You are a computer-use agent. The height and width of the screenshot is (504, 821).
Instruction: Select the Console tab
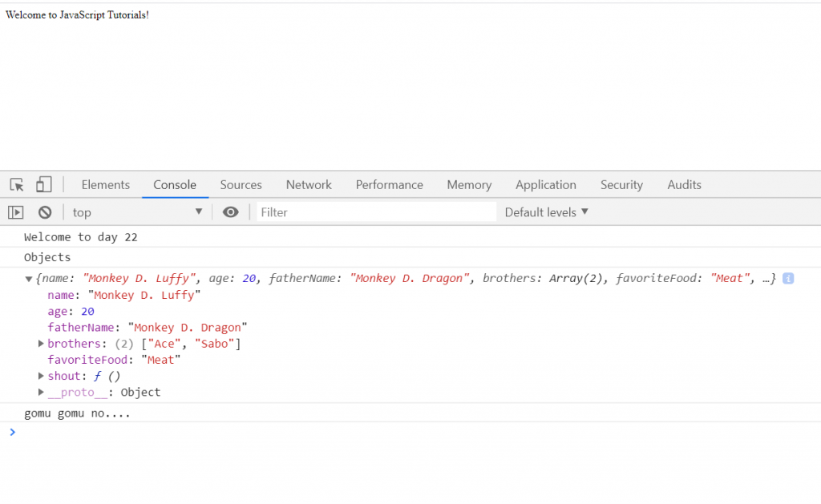[175, 185]
